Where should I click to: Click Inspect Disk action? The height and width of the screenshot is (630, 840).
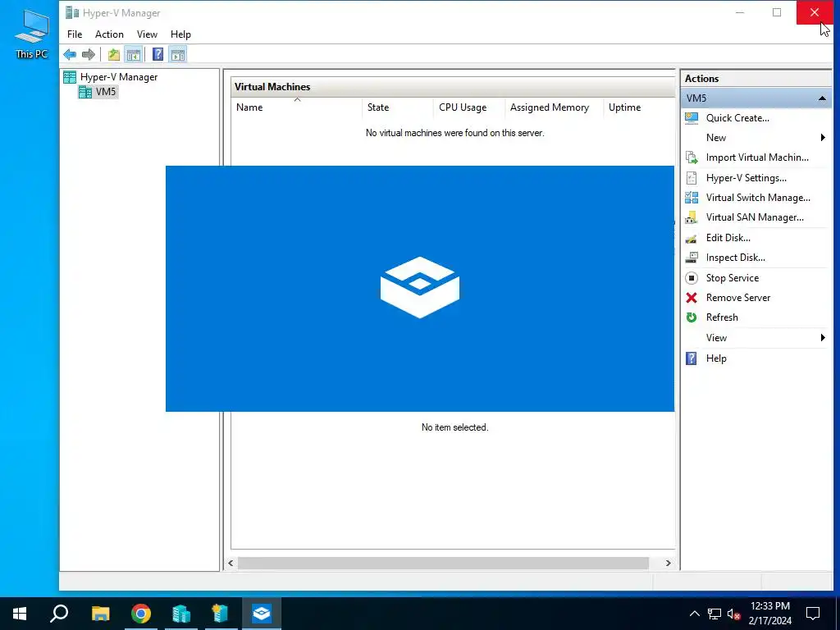(x=735, y=258)
